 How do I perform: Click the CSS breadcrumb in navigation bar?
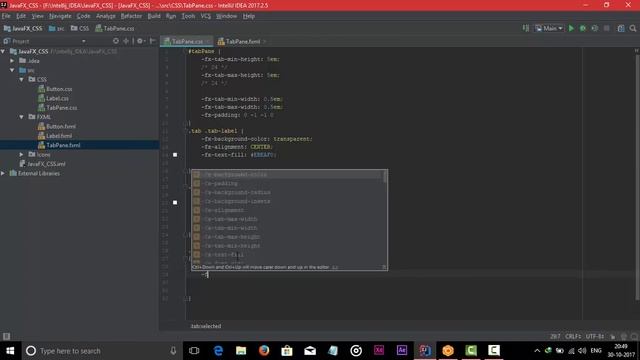(x=80, y=28)
